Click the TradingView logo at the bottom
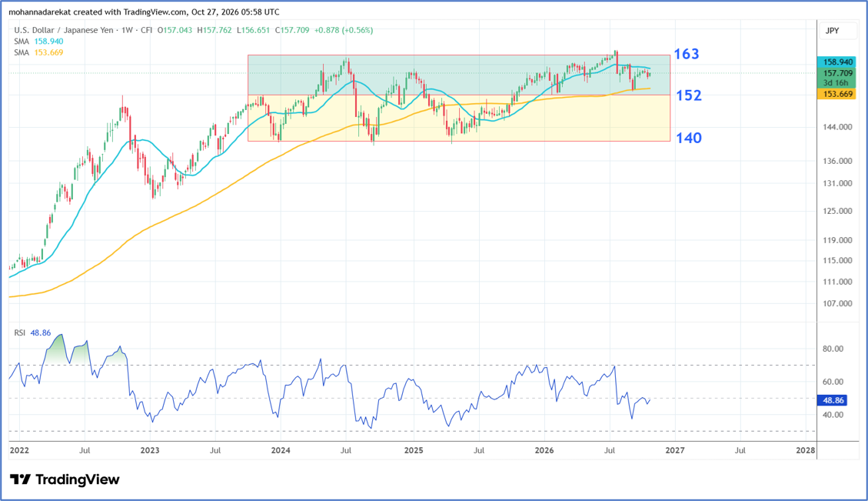The width and height of the screenshot is (868, 501). point(65,479)
